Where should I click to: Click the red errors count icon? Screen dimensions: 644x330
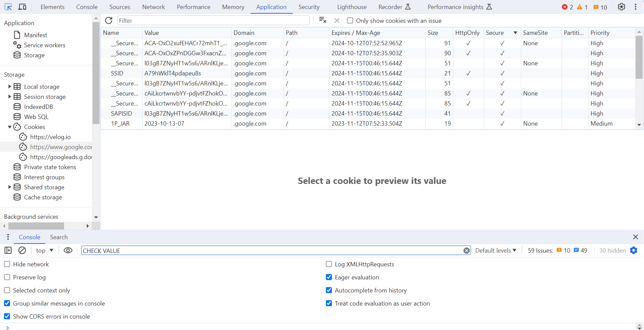click(x=565, y=7)
